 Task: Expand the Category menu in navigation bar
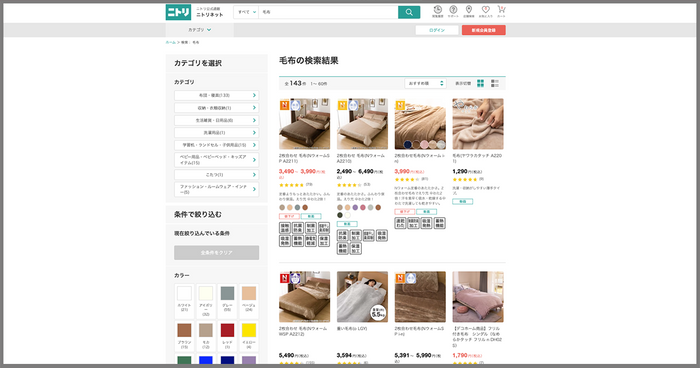coord(200,30)
